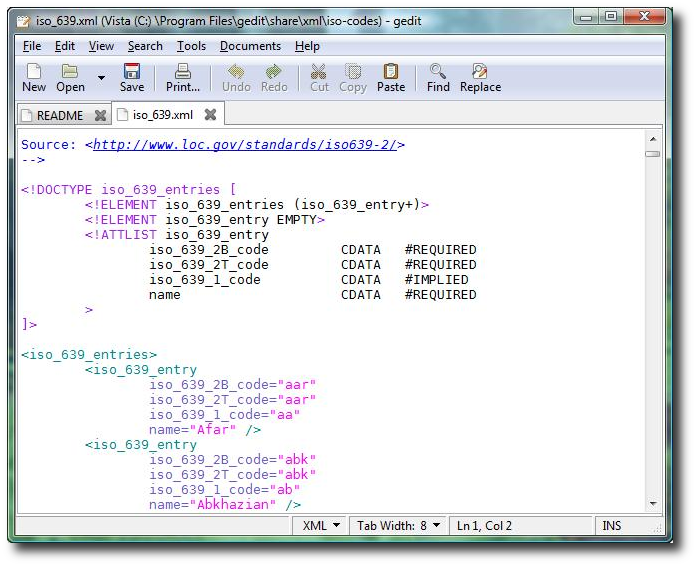Open the XML language dropdown in status bar
Screen dimensions: 696x566
(321, 526)
